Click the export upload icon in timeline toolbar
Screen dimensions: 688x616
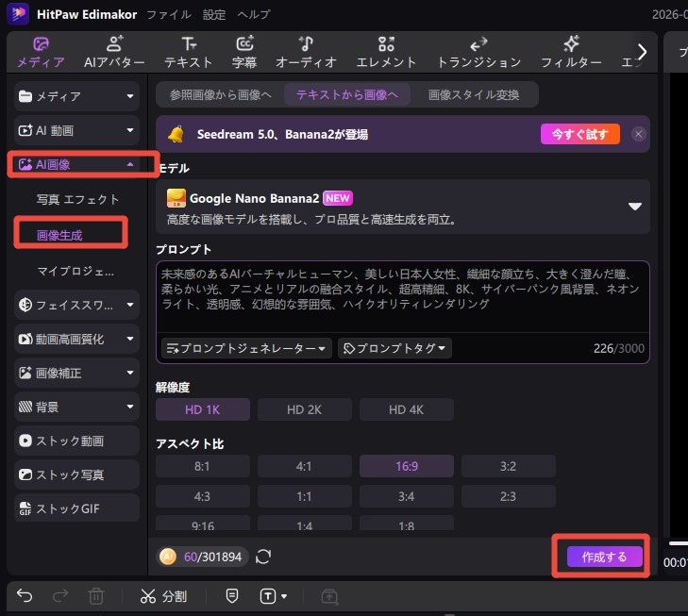pos(329,596)
